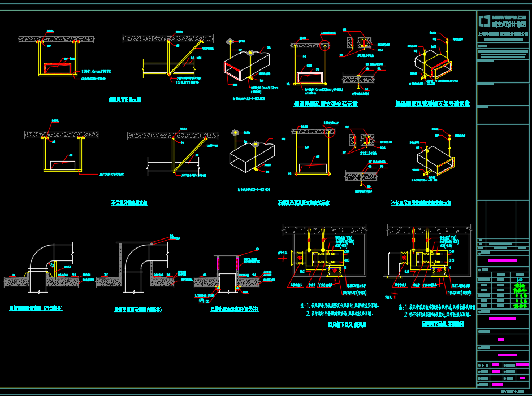Click the notes text under left fan coil diagram

338,308
